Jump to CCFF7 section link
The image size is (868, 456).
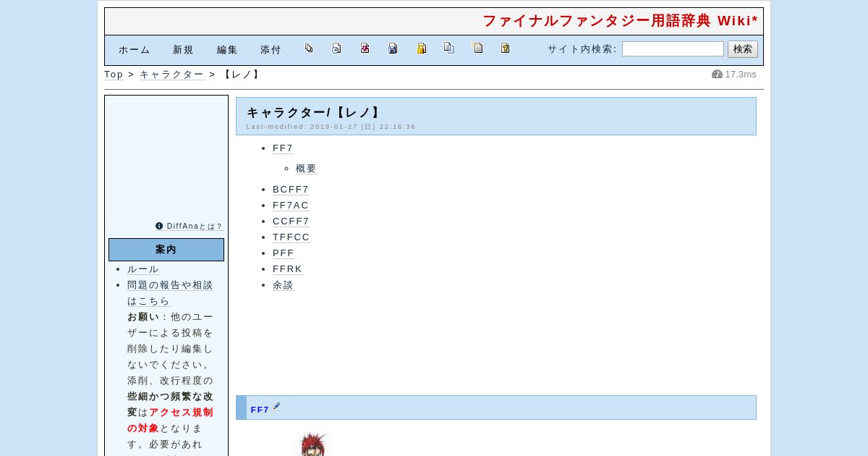[x=291, y=221]
